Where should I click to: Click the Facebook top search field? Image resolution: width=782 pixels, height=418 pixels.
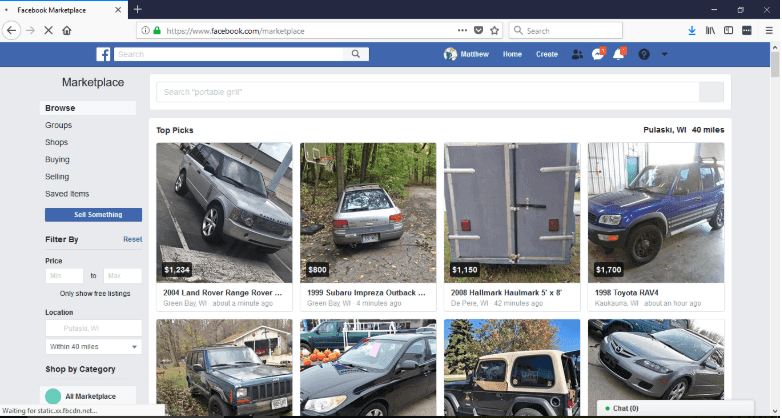pyautogui.click(x=228, y=54)
